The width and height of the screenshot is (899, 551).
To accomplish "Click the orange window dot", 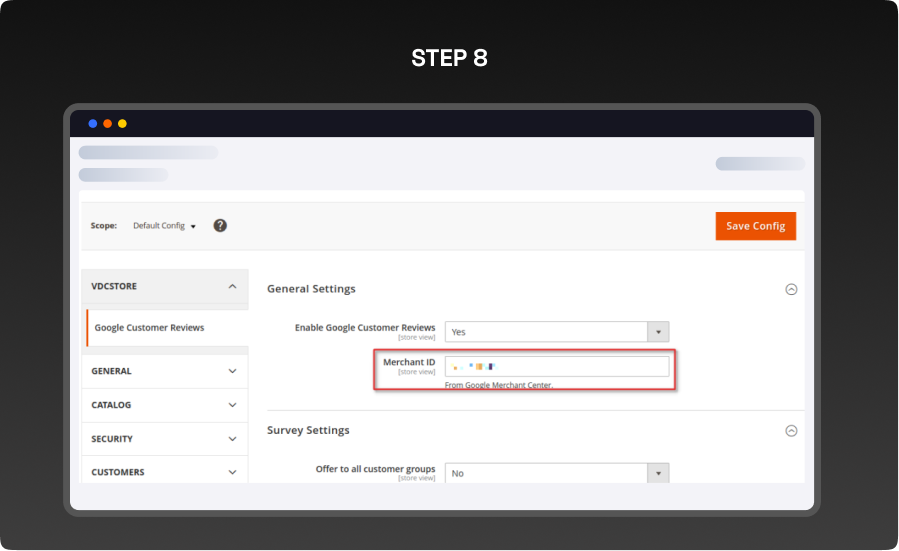I will 108,124.
